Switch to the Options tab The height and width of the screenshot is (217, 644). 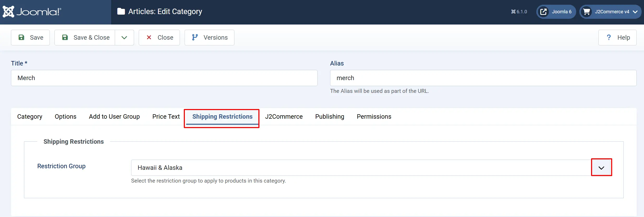[x=65, y=117]
